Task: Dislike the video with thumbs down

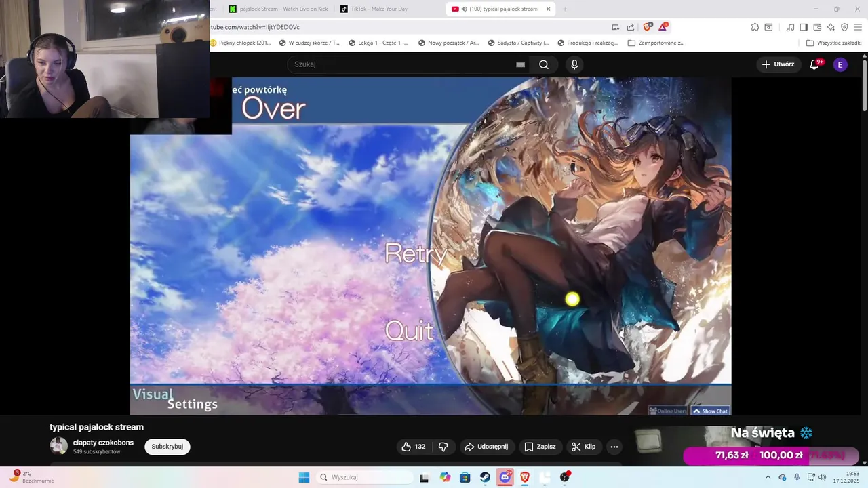Action: tap(443, 447)
